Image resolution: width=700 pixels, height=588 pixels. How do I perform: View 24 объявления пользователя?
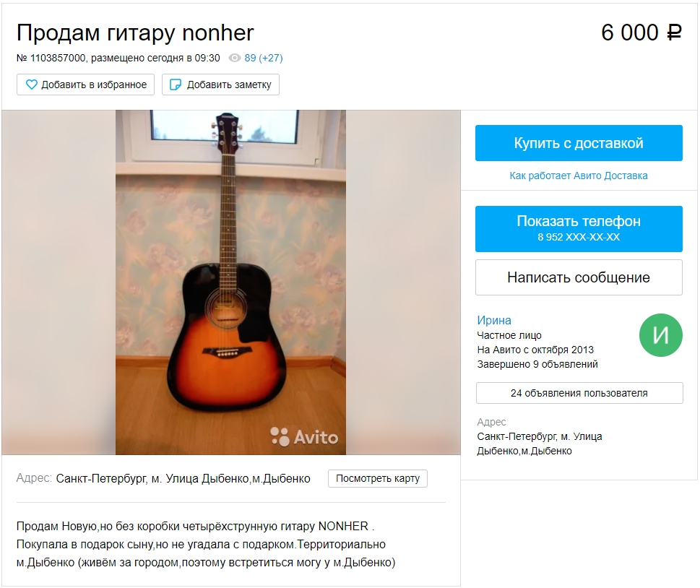[x=579, y=393]
